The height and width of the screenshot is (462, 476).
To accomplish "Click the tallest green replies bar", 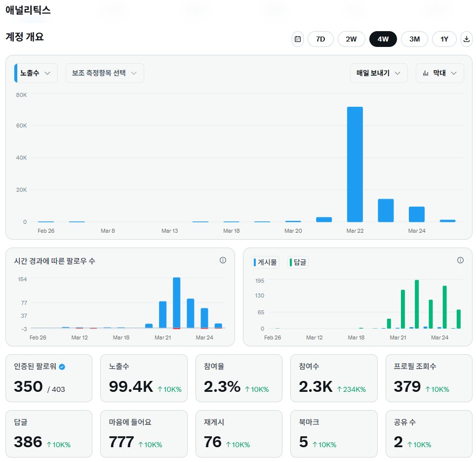I will click(417, 304).
